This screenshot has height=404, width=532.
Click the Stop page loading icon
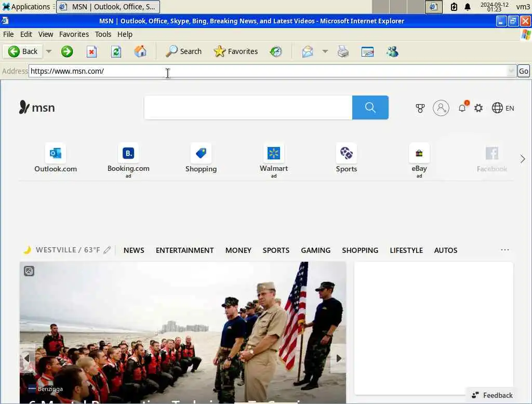[91, 51]
